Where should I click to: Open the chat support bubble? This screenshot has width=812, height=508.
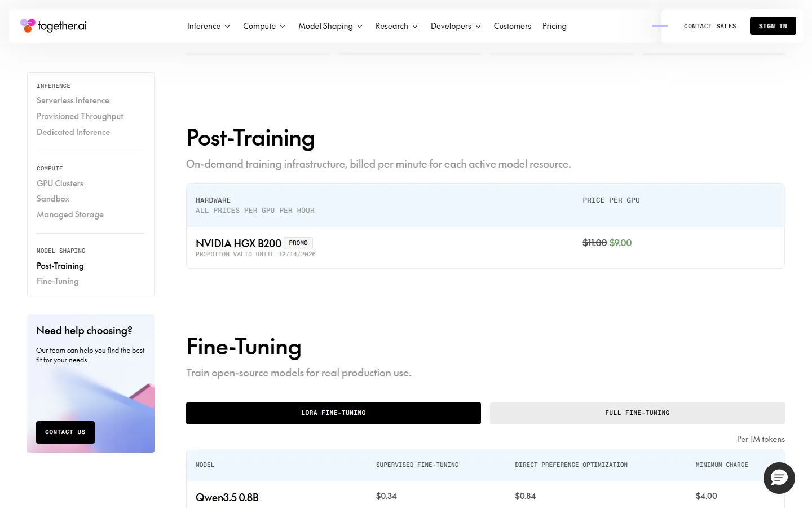(x=779, y=478)
